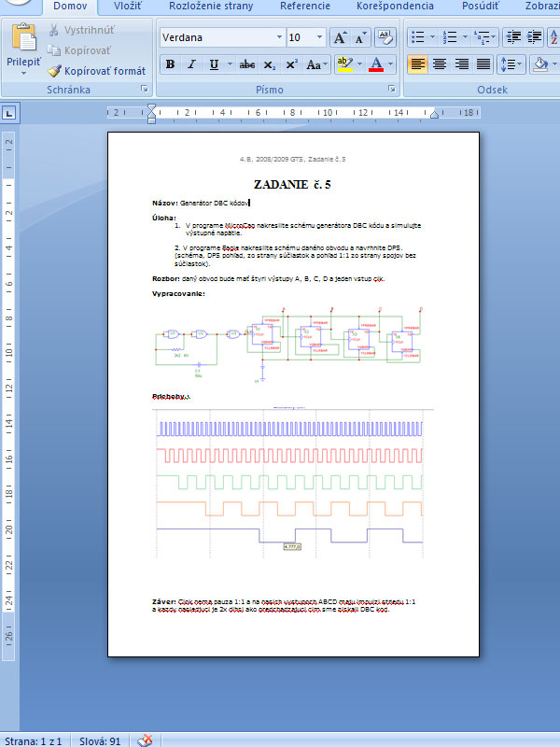Open the Schránka dialog launcher

145,89
